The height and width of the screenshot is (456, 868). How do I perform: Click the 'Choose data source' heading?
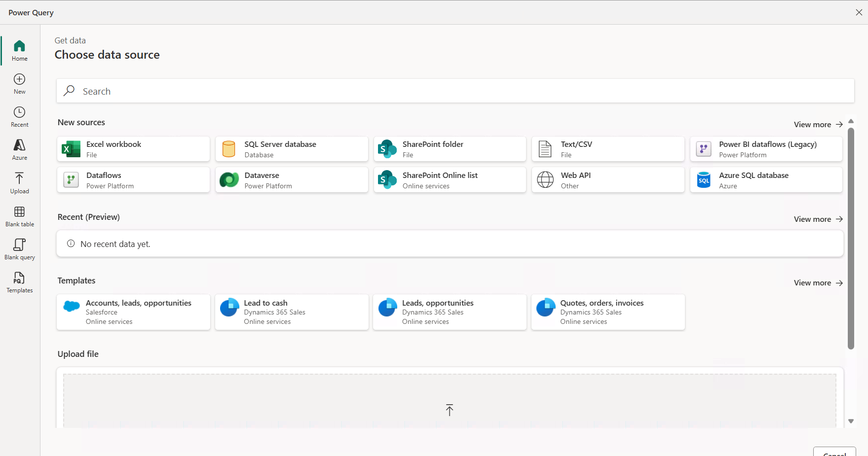[107, 55]
